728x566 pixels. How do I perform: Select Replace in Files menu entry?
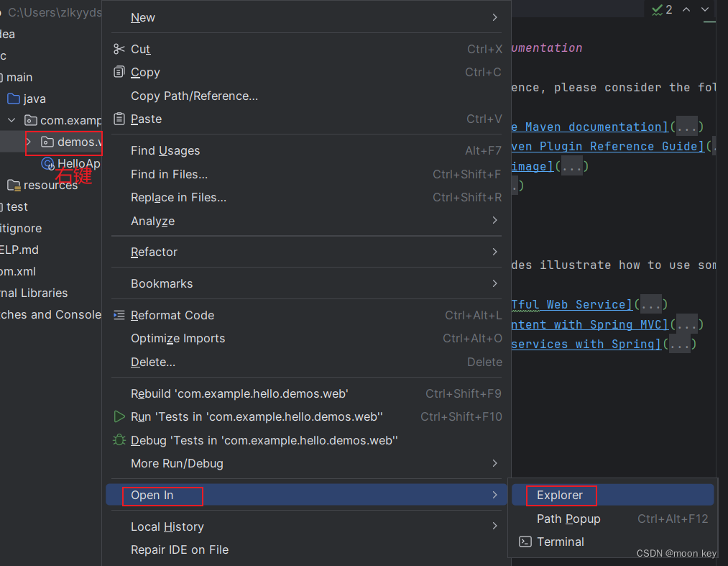point(306,198)
